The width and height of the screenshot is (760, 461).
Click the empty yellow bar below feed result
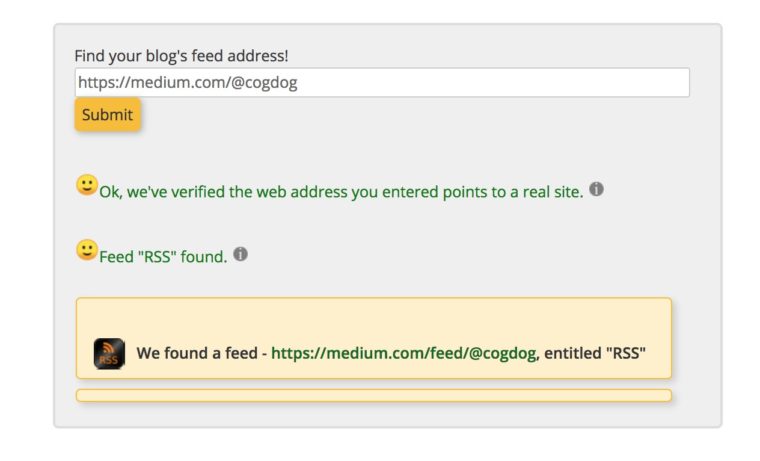click(373, 396)
